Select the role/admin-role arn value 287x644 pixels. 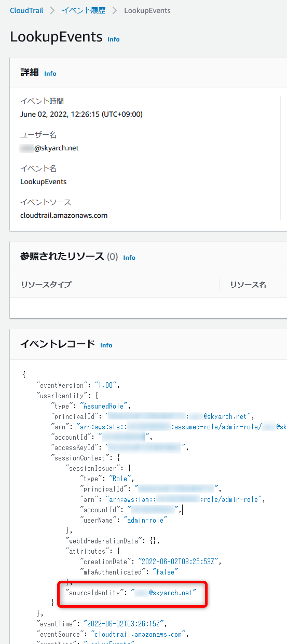click(x=186, y=499)
